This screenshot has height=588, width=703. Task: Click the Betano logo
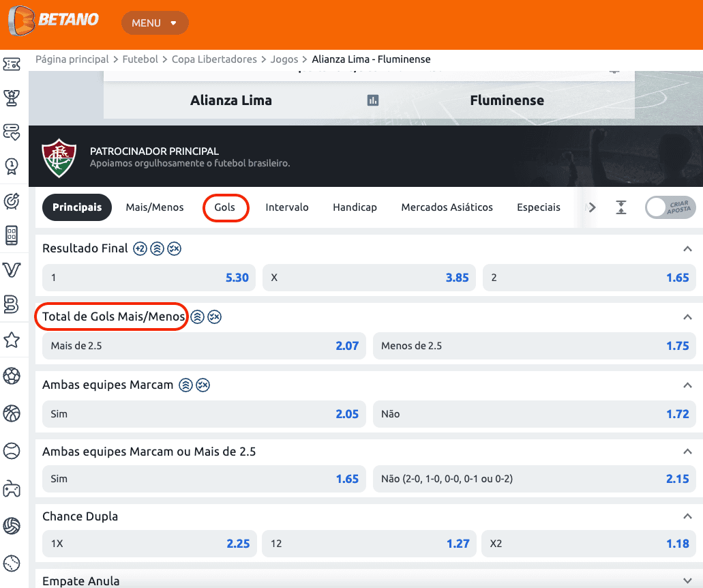click(53, 20)
